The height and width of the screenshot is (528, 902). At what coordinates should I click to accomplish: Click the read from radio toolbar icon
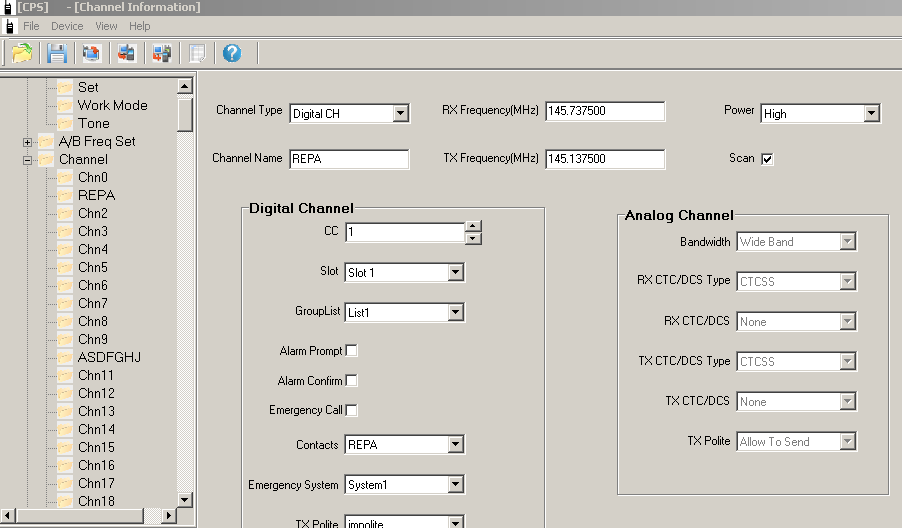pos(126,53)
